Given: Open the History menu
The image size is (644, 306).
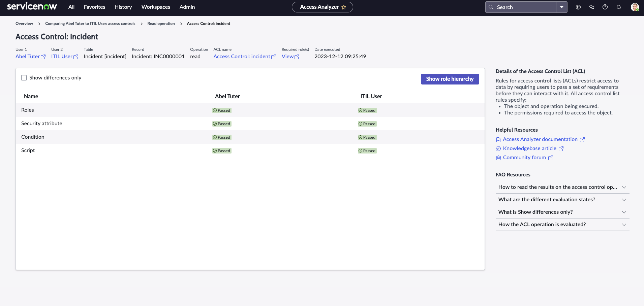Looking at the screenshot, I should [x=123, y=7].
